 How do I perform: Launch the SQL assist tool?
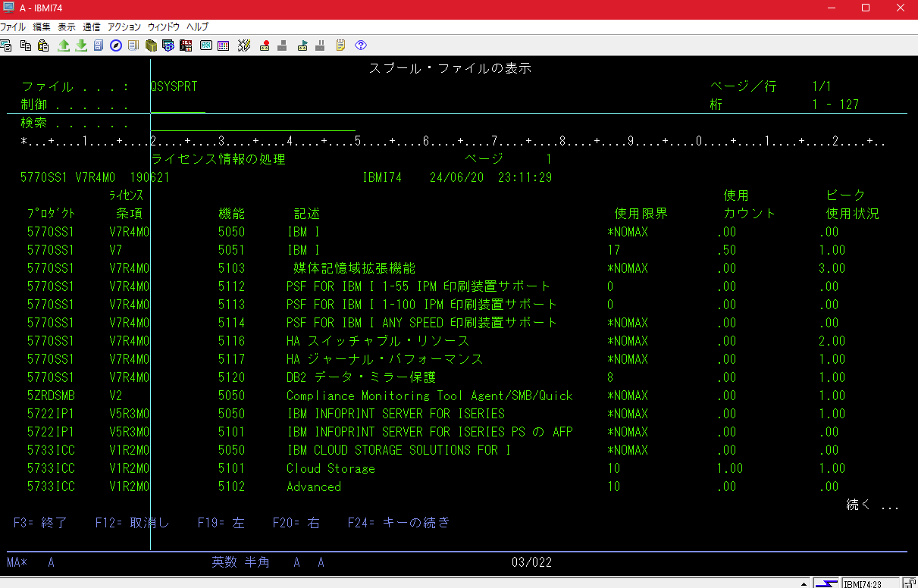pyautogui.click(x=185, y=45)
